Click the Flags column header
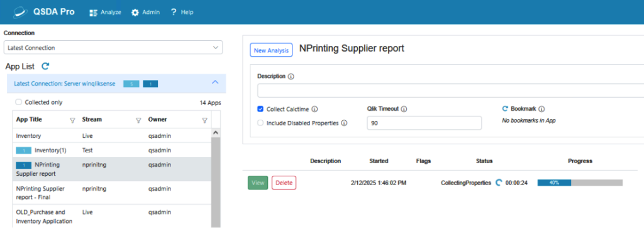The width and height of the screenshot is (644, 233). point(423,161)
